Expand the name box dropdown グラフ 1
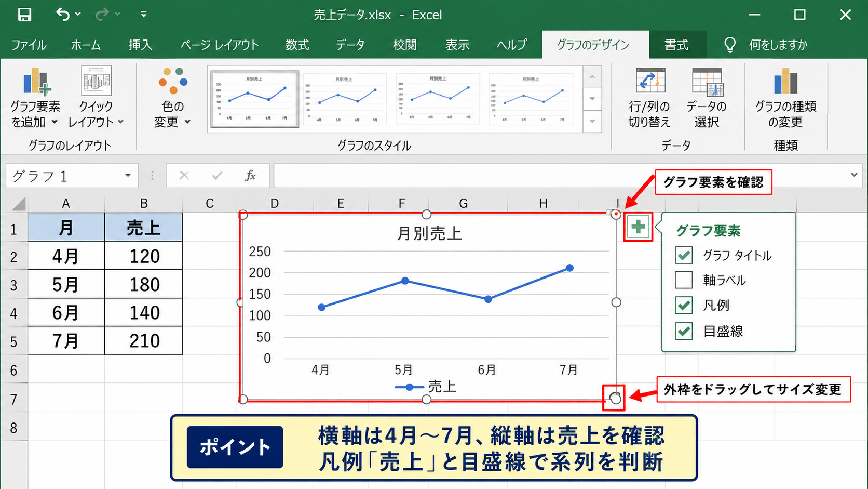 pyautogui.click(x=128, y=176)
